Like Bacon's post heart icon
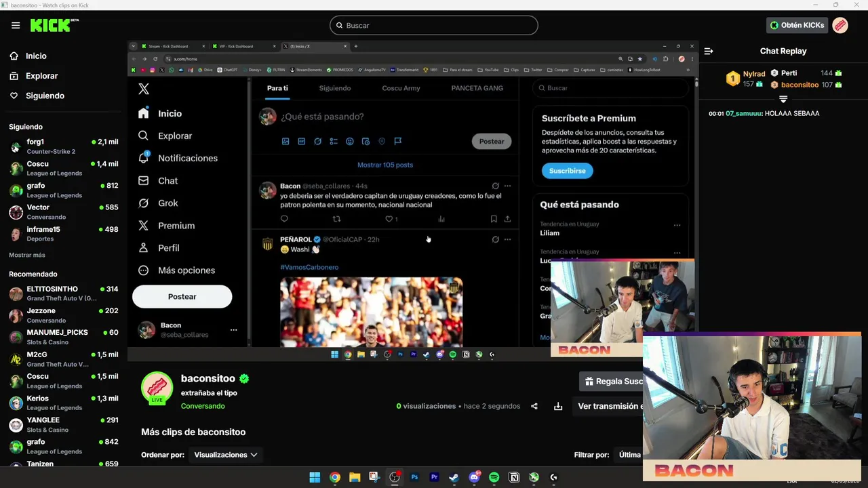The width and height of the screenshot is (868, 488). click(x=389, y=219)
